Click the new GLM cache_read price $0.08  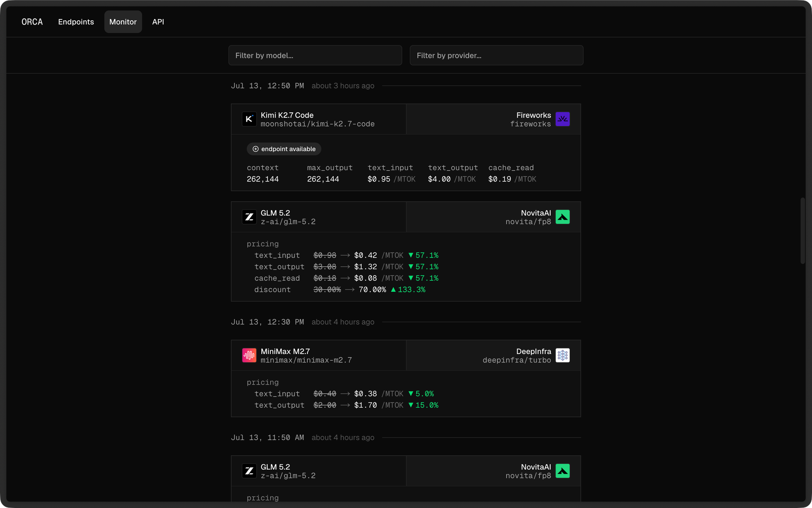point(366,279)
